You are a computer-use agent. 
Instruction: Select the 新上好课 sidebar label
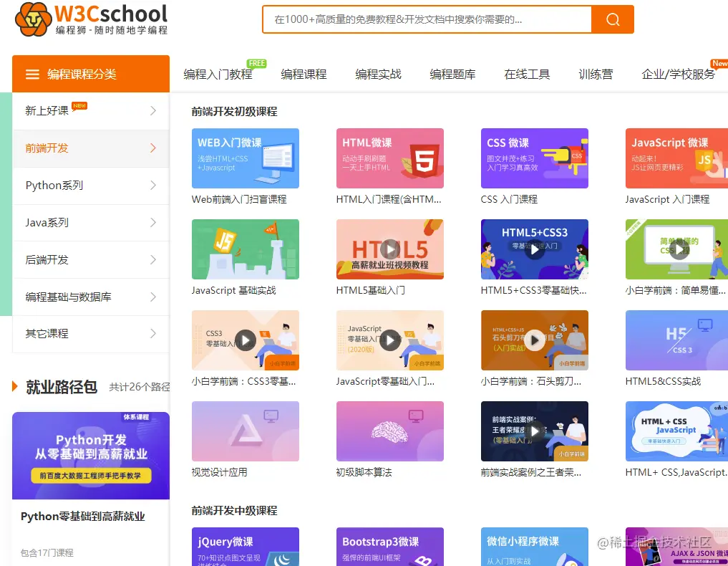pos(47,110)
